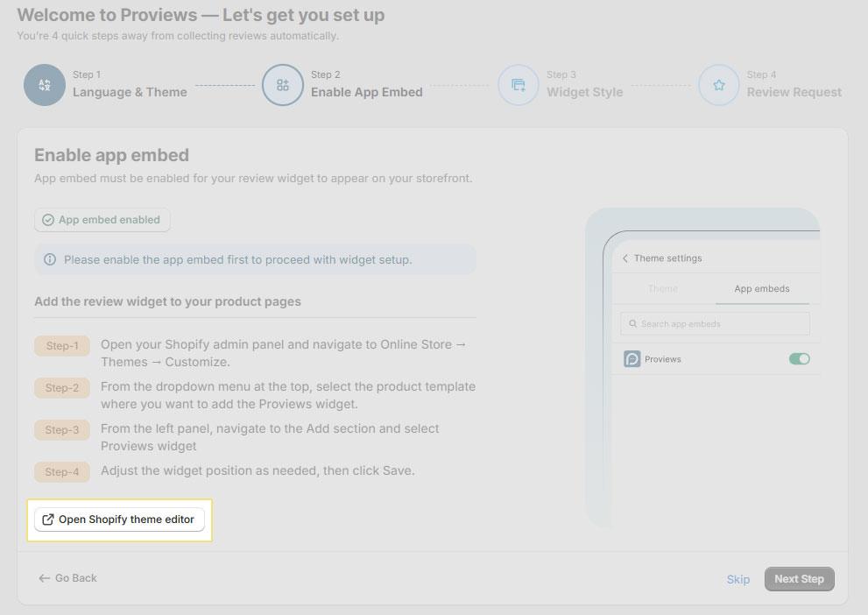Click the Step-3 orange badge
This screenshot has height=615, width=868.
pyautogui.click(x=62, y=430)
